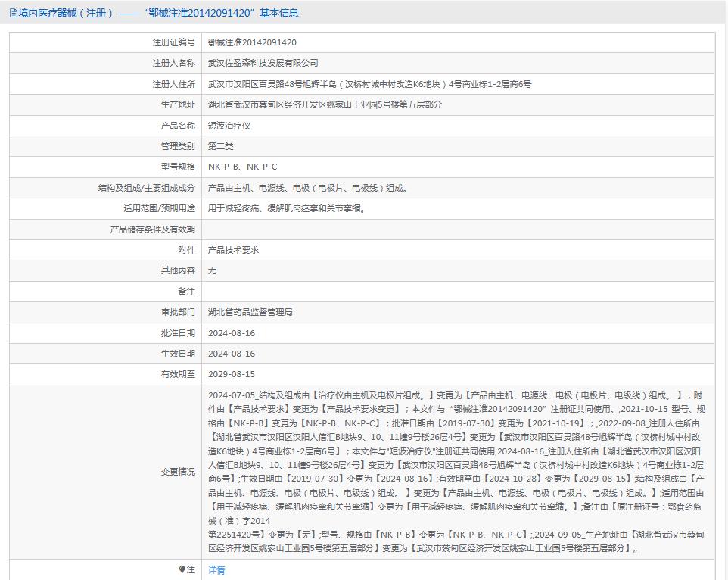The height and width of the screenshot is (580, 728).
Task: Click the 其他内容 row showing 无
Action: [213, 270]
